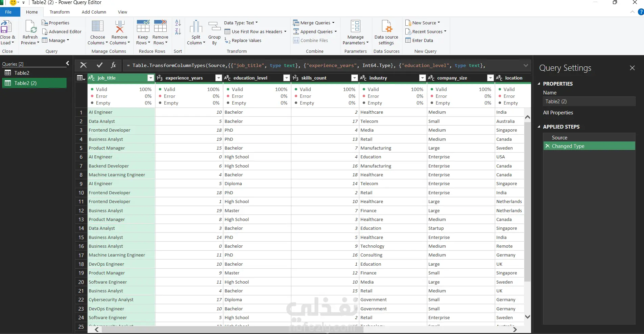Click table menu icon at grid corner
Screen dimensions: 644x334
tap(81, 78)
